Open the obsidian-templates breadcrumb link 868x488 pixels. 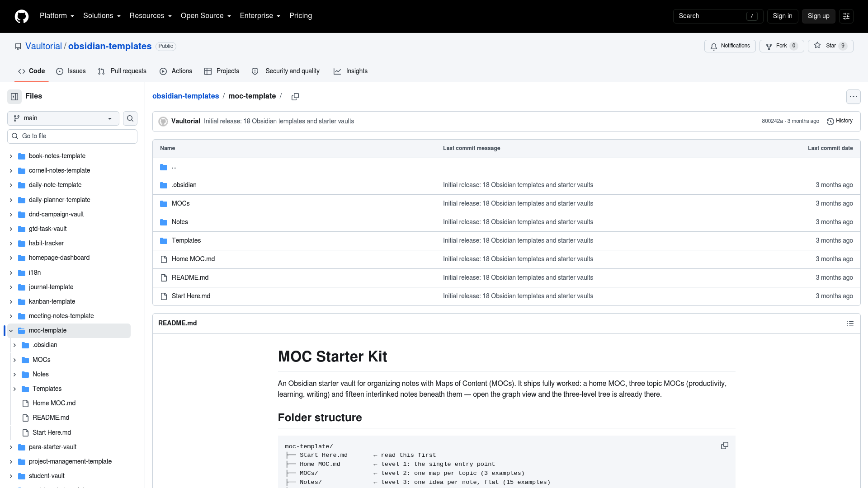click(185, 96)
